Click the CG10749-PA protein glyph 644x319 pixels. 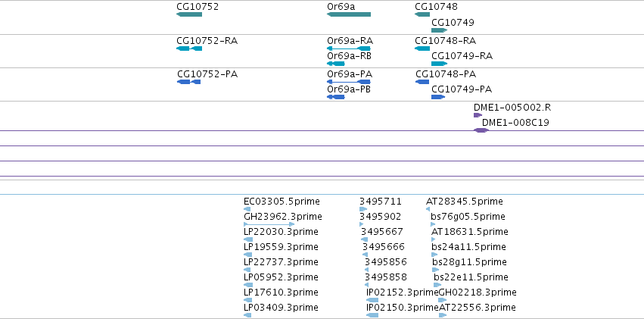point(438,97)
